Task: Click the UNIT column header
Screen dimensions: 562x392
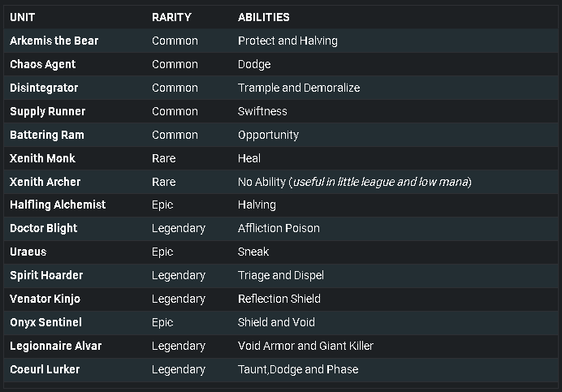Action: coord(22,17)
